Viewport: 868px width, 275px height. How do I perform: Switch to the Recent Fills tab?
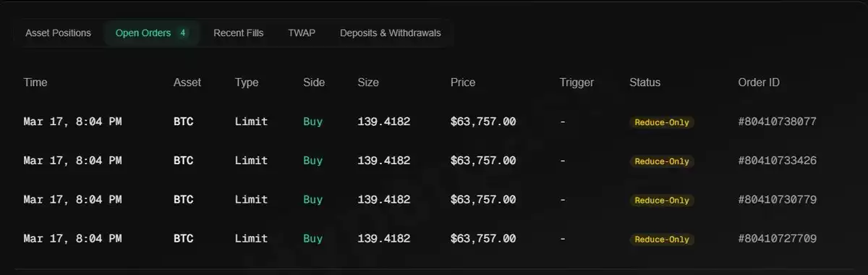click(x=239, y=33)
